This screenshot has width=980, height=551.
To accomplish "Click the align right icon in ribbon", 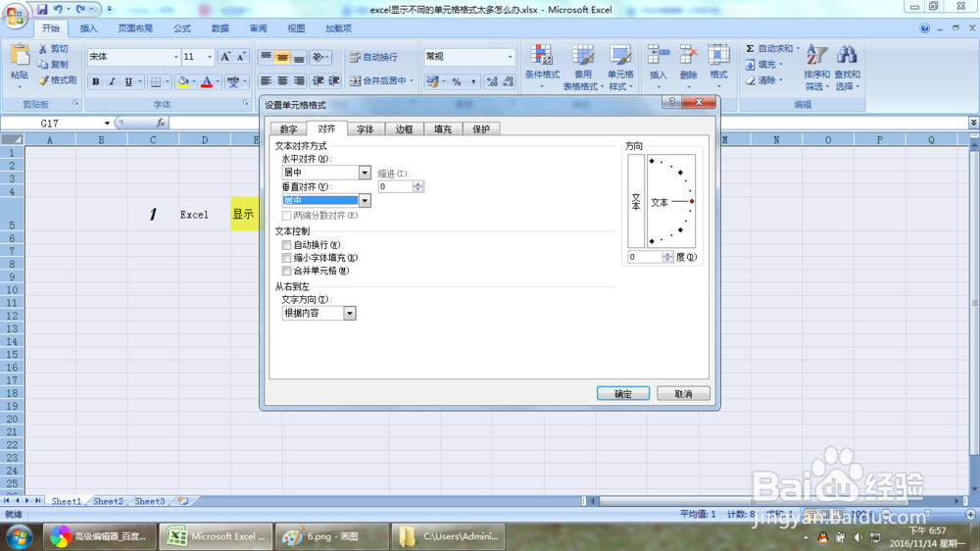I will coord(299,80).
